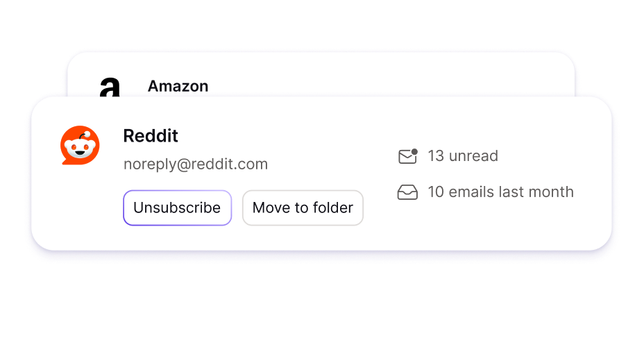The width and height of the screenshot is (644, 347).
Task: Bring the Amazon card to front
Action: [x=321, y=74]
